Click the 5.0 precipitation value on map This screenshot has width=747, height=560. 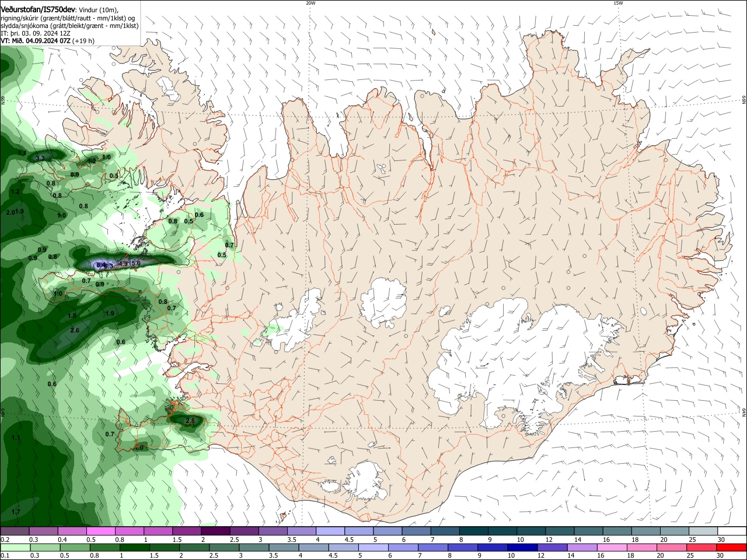tap(136, 264)
